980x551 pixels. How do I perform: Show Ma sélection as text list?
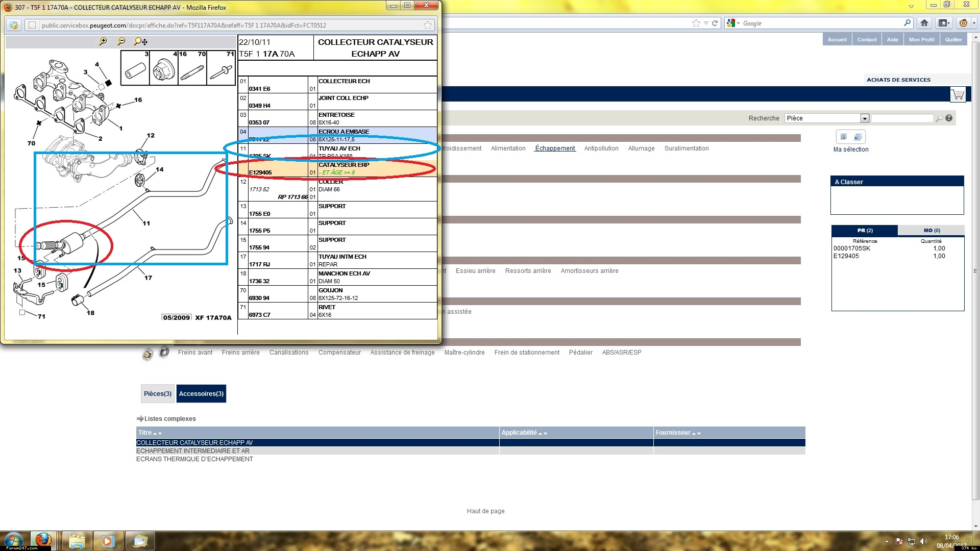[x=844, y=137]
